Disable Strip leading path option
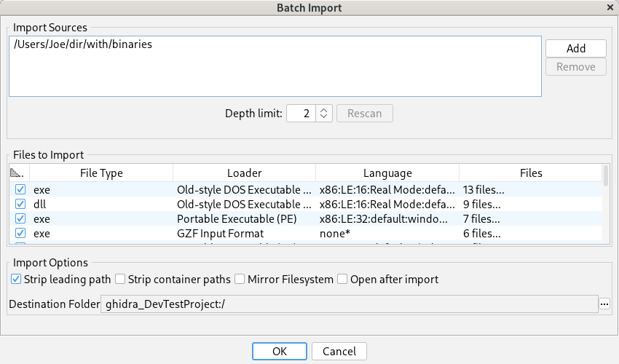Screen dimensions: 619x364 click(16, 280)
